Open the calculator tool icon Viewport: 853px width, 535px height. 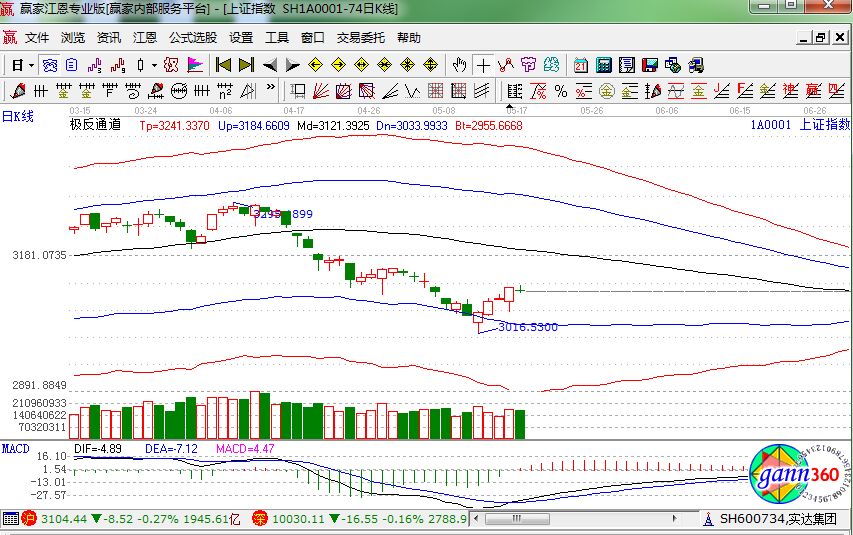(x=604, y=65)
